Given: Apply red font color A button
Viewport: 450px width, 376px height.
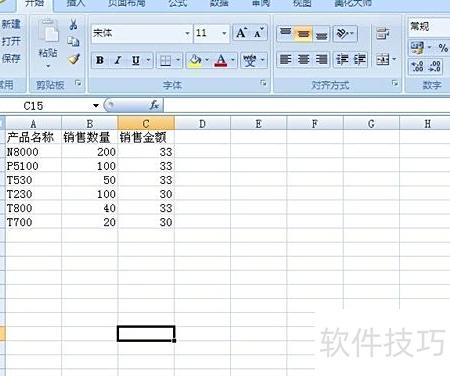Looking at the screenshot, I should coord(221,60).
